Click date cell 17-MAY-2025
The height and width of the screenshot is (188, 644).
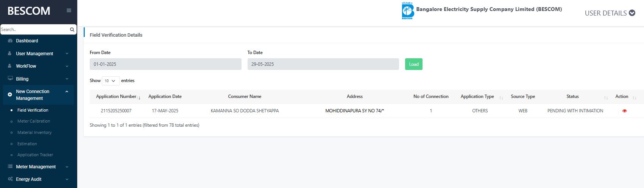pyautogui.click(x=165, y=111)
